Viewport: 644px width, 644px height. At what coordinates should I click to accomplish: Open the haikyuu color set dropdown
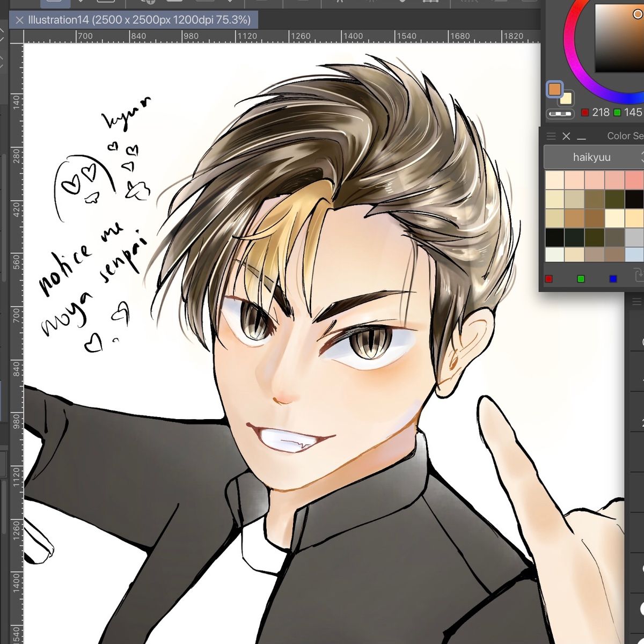click(594, 157)
